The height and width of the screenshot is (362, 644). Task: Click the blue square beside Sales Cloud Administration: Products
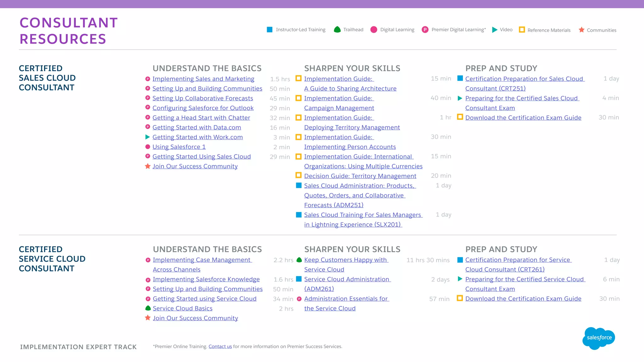299,185
